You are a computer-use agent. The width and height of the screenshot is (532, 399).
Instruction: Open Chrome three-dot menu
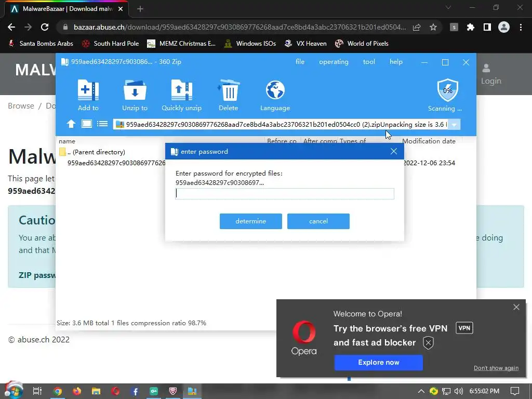[521, 27]
